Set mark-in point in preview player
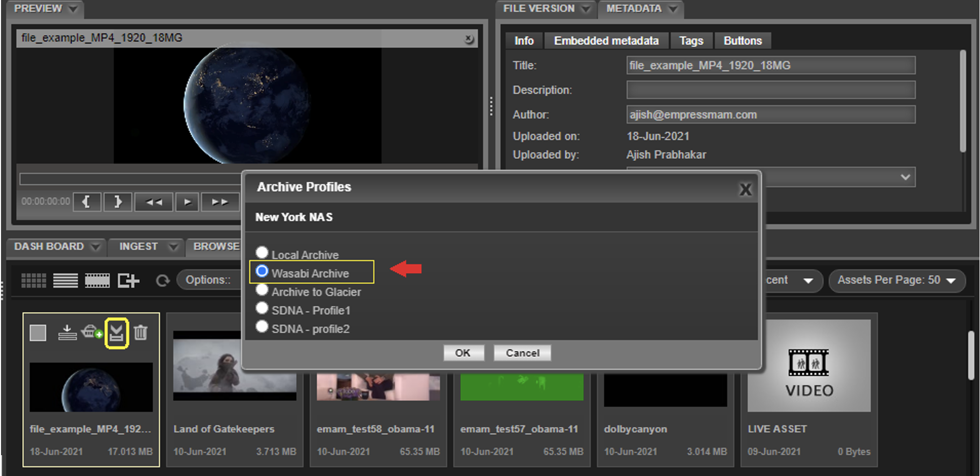 coord(87,202)
